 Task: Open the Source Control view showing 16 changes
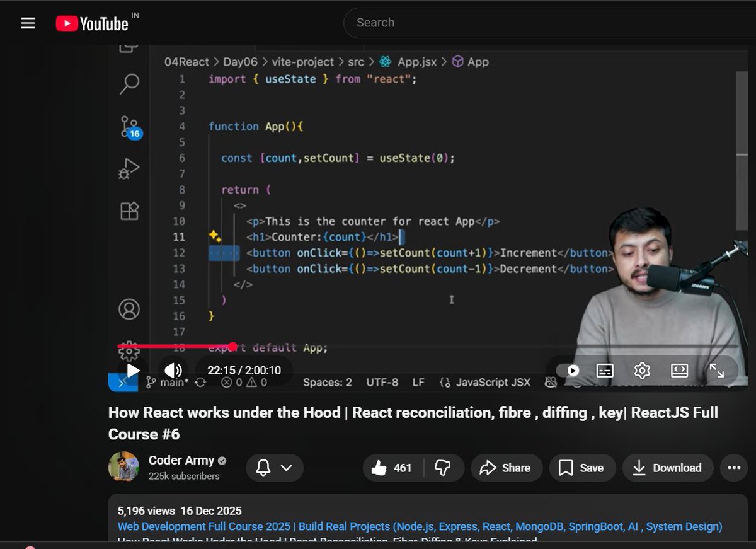coord(129,127)
